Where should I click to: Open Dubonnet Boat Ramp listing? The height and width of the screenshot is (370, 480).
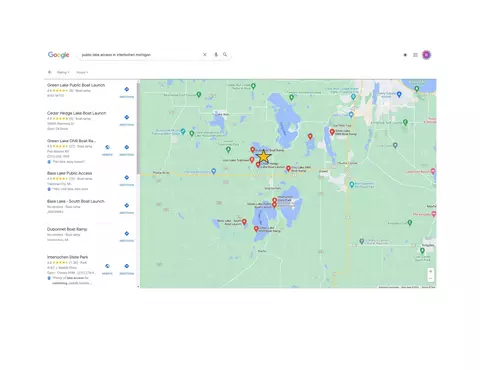tap(67, 229)
